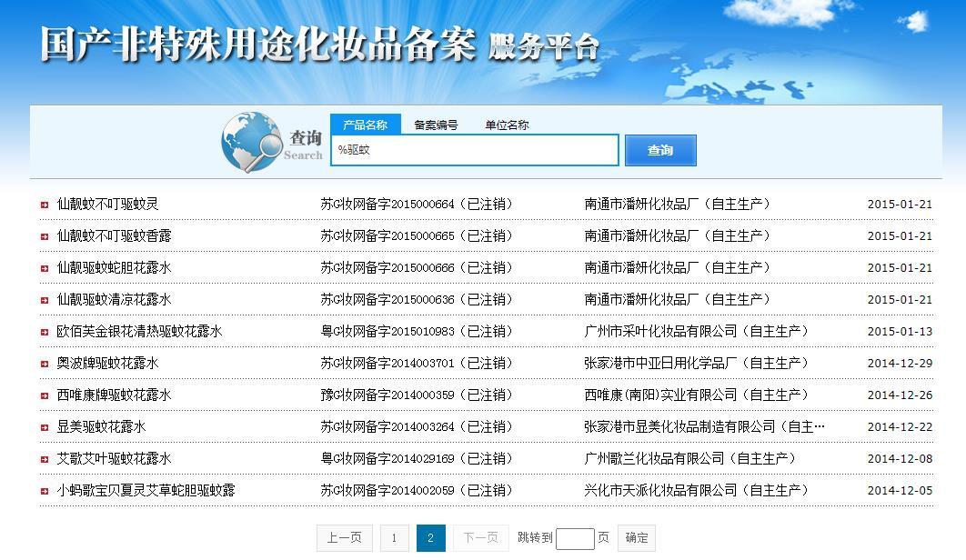The image size is (966, 560).
Task: Click the blue 查询 search button
Action: pos(660,150)
